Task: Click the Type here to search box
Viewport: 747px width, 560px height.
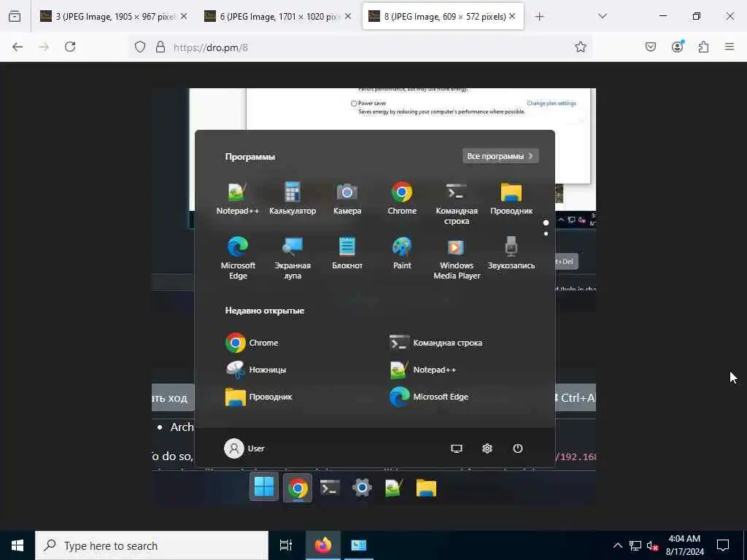Action: (x=152, y=545)
